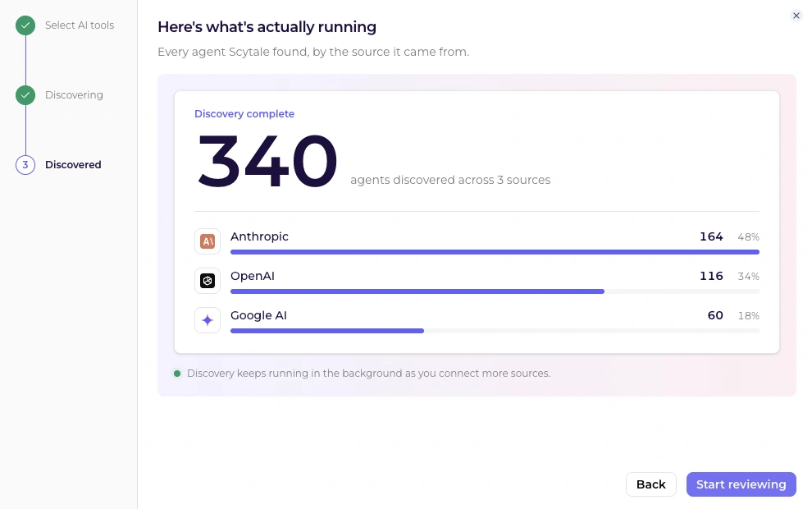Click 'agents discovered across 3 sources' text

tap(450, 180)
